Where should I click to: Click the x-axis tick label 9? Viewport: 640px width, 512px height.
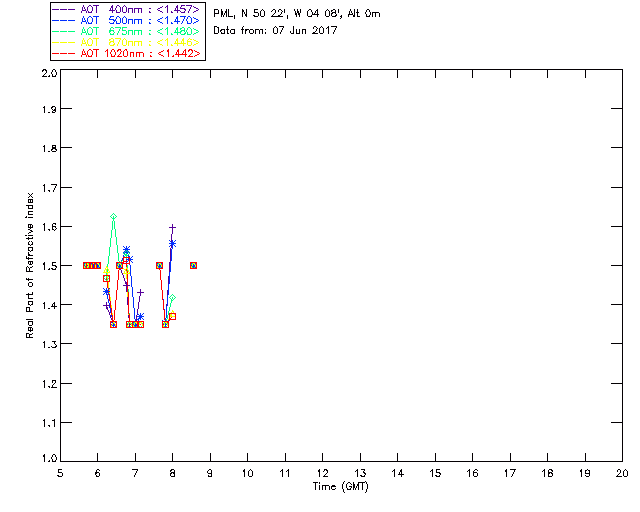coord(210,473)
